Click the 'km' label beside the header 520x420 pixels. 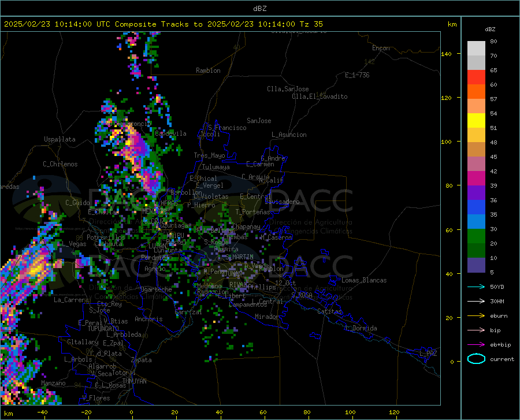coord(452,24)
